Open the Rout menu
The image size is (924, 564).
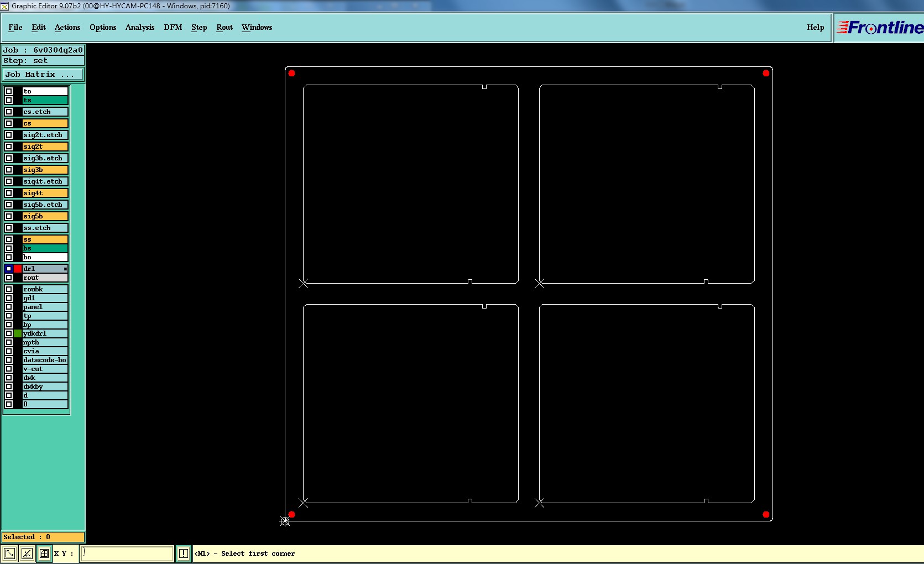tap(225, 28)
